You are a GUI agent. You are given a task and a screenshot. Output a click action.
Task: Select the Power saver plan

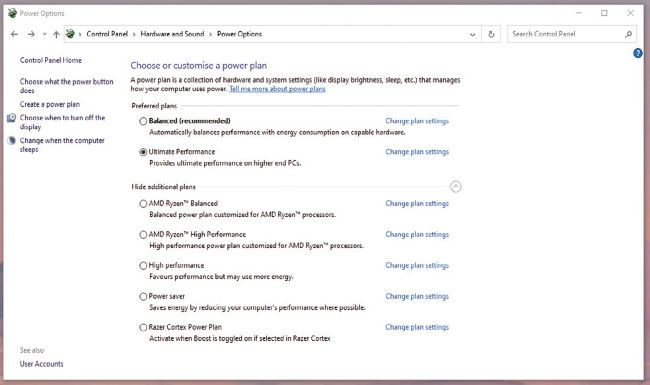143,296
